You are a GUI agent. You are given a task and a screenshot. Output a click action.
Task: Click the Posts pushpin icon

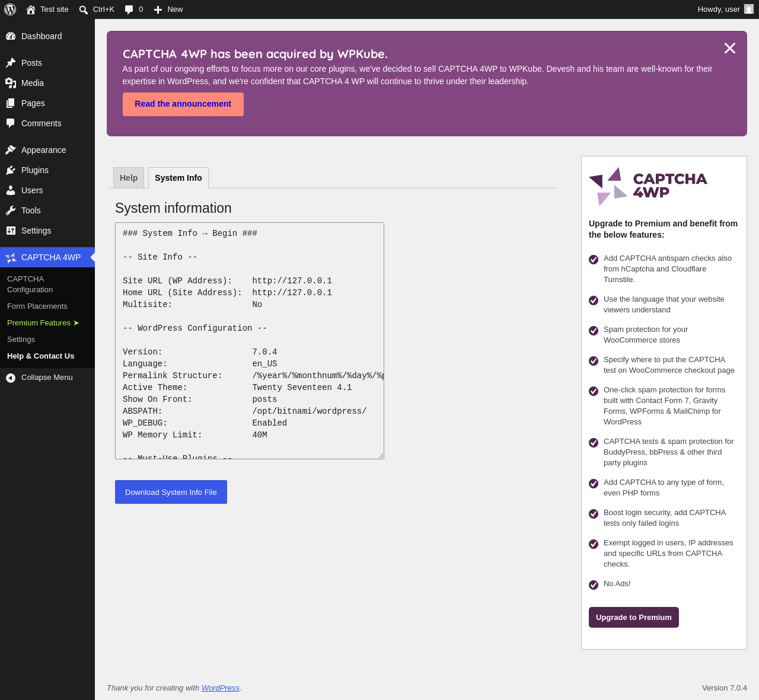[11, 63]
